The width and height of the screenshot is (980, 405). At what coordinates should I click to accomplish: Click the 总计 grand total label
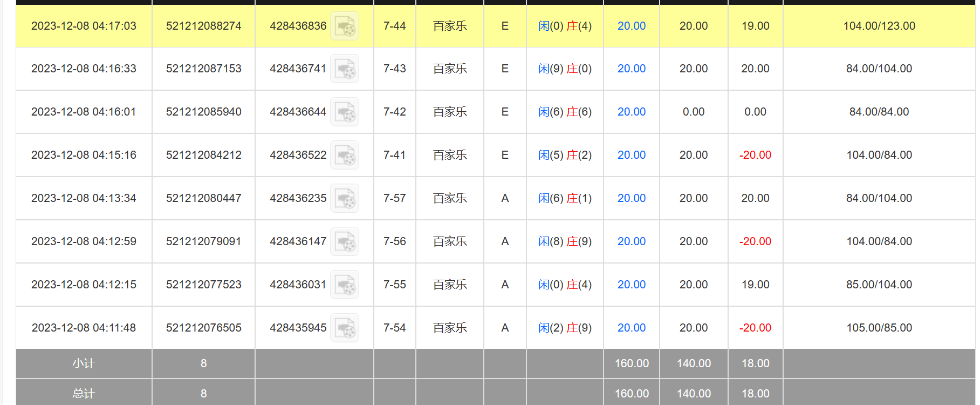point(84,394)
